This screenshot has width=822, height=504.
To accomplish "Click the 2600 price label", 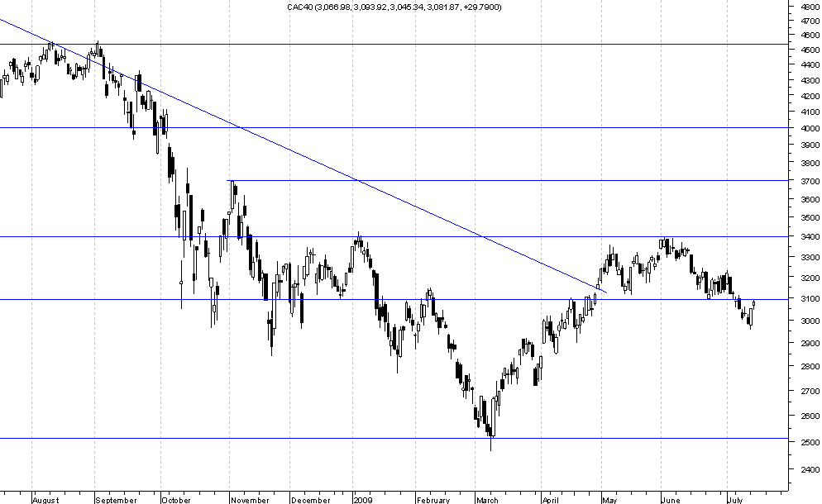I will coord(810,416).
